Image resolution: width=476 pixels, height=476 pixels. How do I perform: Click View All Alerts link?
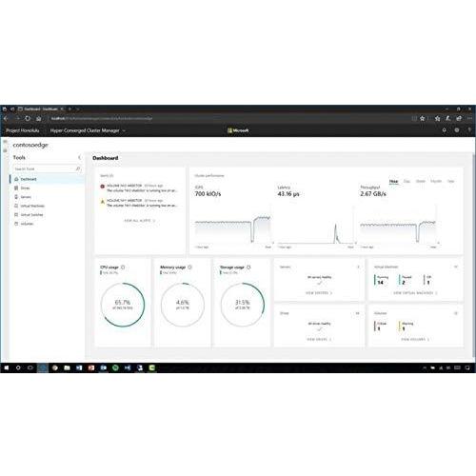point(139,221)
